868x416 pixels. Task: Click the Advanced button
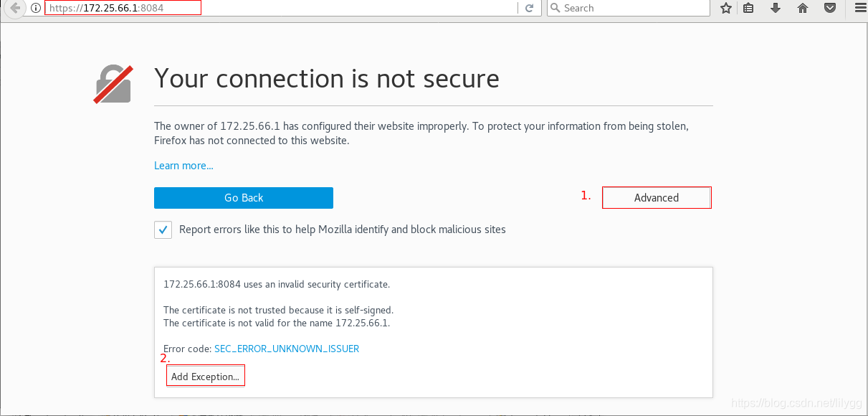pos(656,198)
